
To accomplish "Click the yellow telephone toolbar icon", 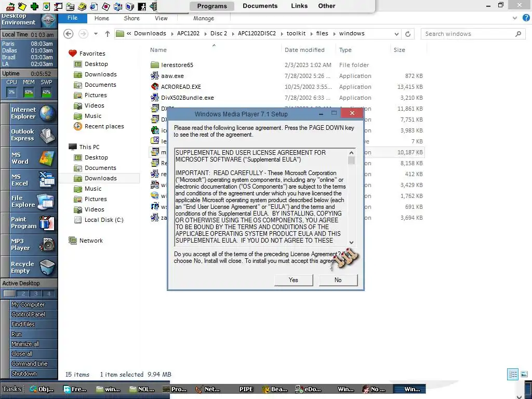I will pos(82,6).
